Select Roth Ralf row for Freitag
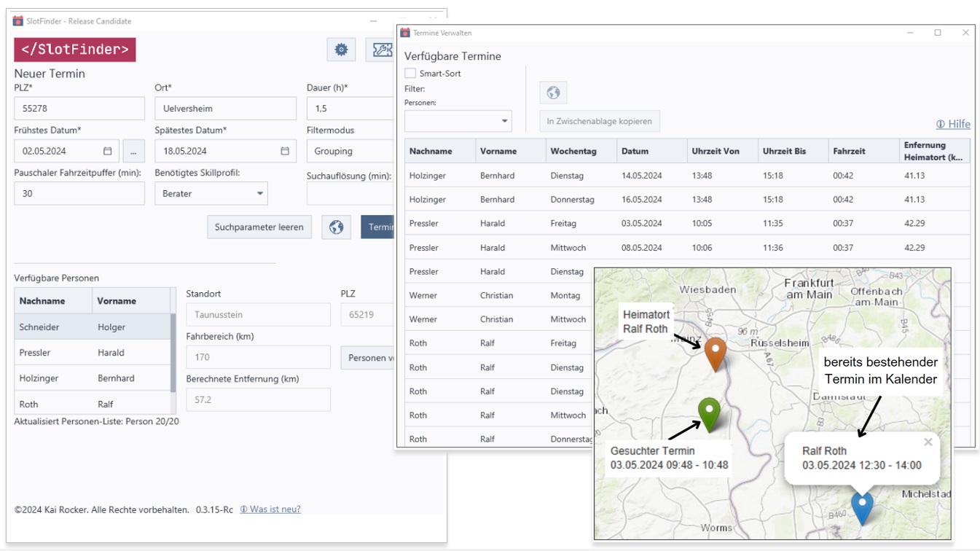 499,343
